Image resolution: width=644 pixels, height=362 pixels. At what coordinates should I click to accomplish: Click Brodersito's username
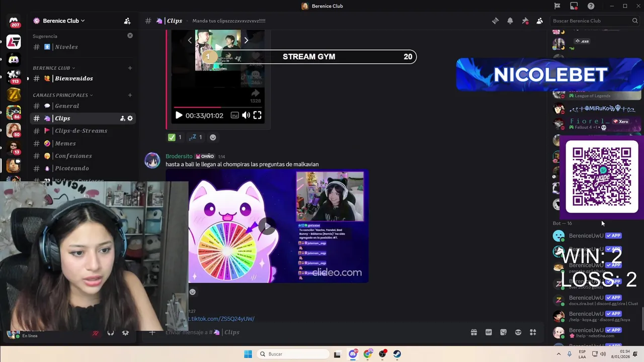179,156
